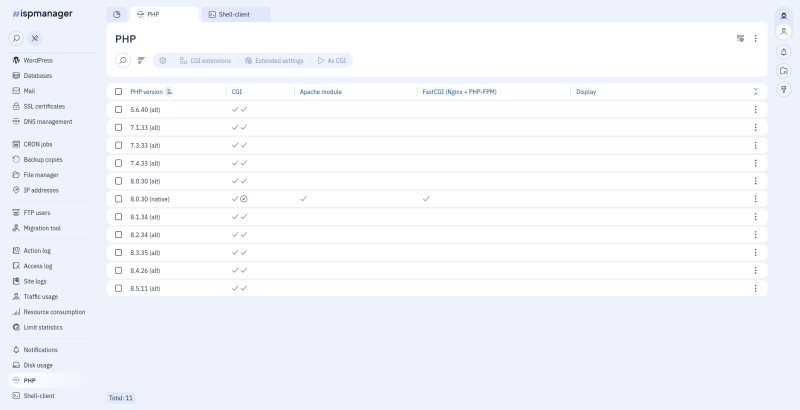This screenshot has height=410, width=800.
Task: Click the PHP version sort icon
Action: (169, 92)
